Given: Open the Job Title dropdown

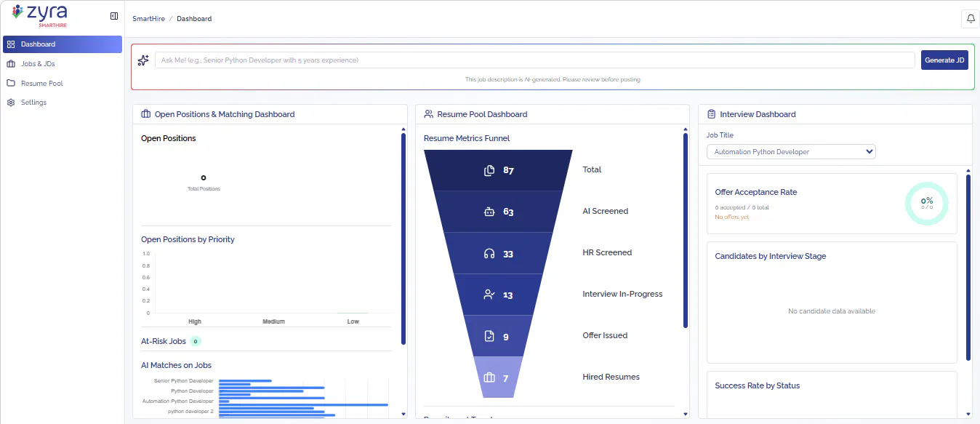Looking at the screenshot, I should [x=791, y=152].
